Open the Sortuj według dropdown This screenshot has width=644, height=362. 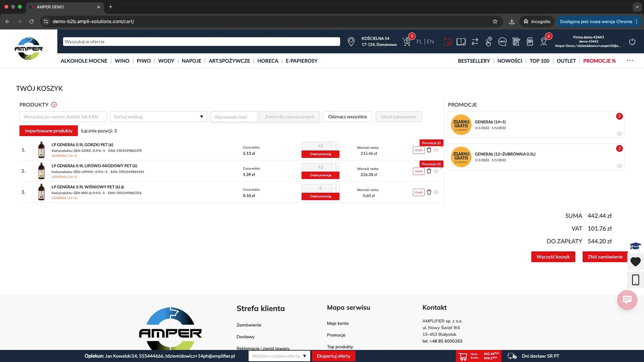point(159,117)
